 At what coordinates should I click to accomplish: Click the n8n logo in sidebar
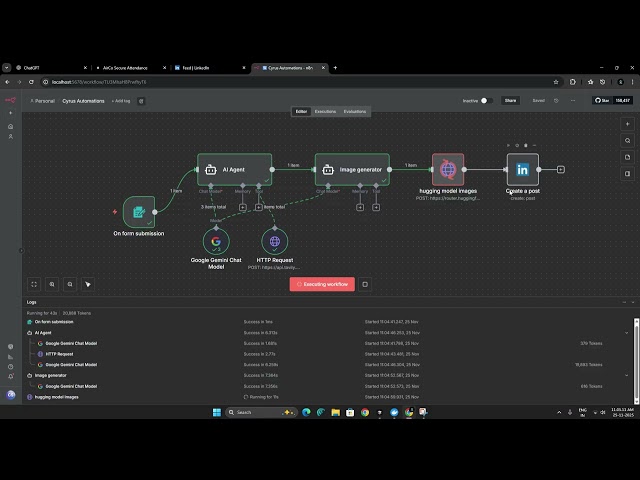click(11, 100)
